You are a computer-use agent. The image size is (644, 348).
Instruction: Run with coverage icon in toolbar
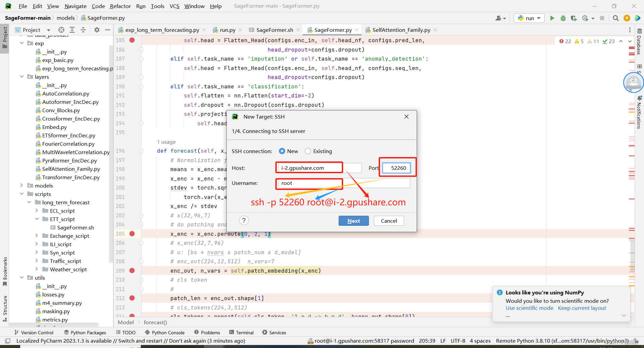coord(574,18)
